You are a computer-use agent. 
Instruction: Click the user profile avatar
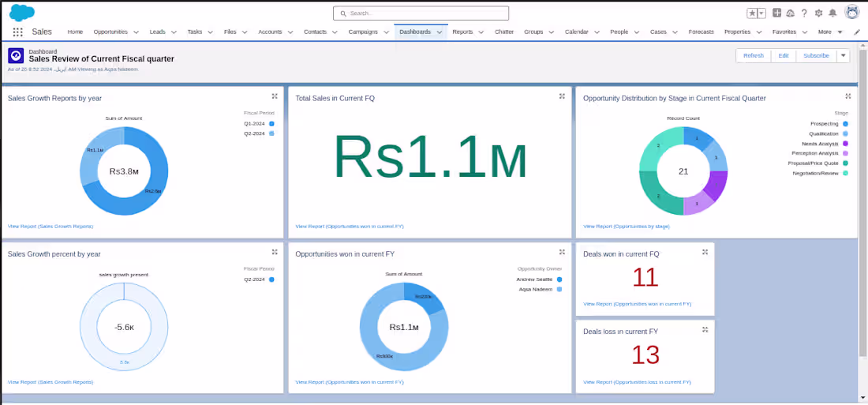[x=851, y=12]
